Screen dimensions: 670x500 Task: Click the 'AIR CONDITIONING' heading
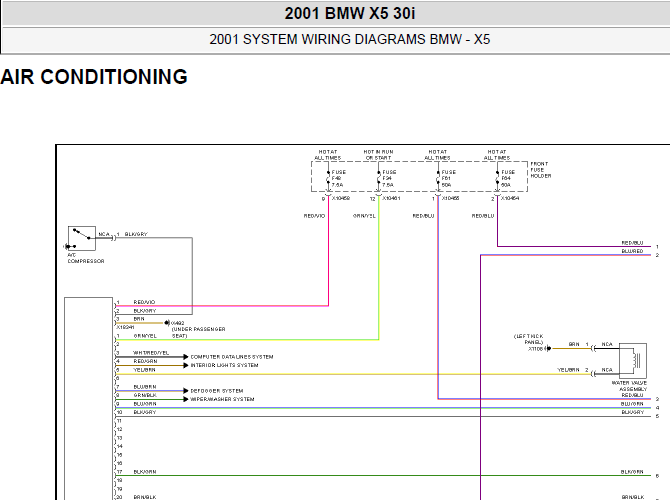pos(94,77)
